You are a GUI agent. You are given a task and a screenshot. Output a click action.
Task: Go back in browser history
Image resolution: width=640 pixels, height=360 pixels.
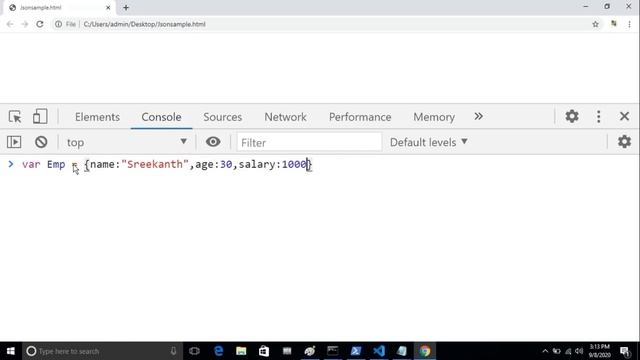(x=10, y=24)
